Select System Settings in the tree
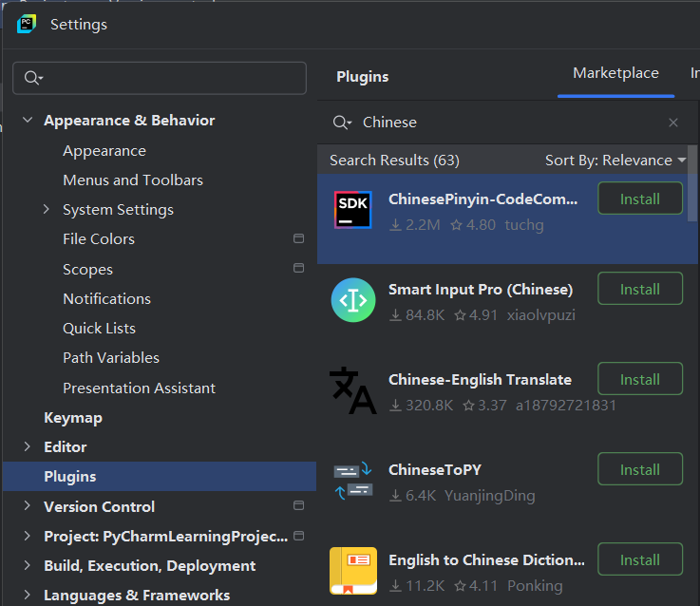700x606 pixels. point(119,210)
